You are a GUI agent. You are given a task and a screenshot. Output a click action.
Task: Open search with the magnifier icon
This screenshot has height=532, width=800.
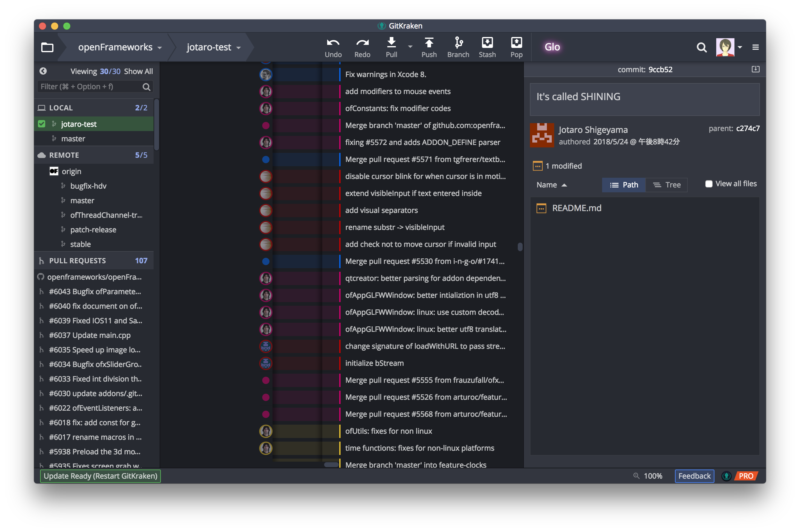[x=701, y=48]
